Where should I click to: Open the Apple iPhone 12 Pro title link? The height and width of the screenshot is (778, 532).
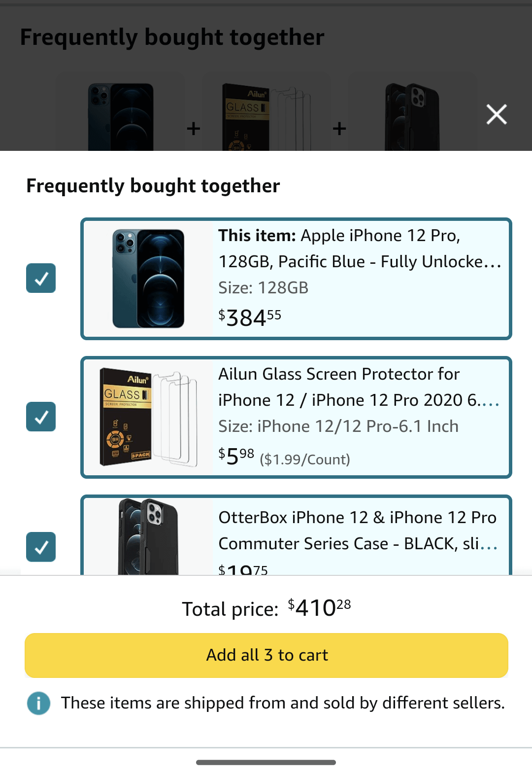pyautogui.click(x=360, y=248)
